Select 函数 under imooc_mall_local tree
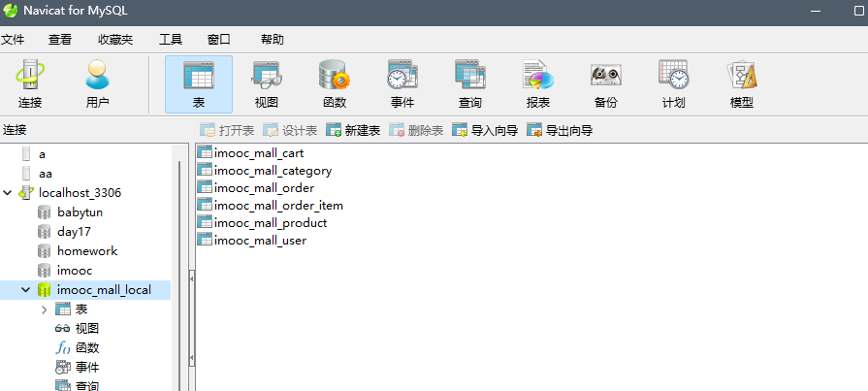The width and height of the screenshot is (868, 391). (x=87, y=347)
